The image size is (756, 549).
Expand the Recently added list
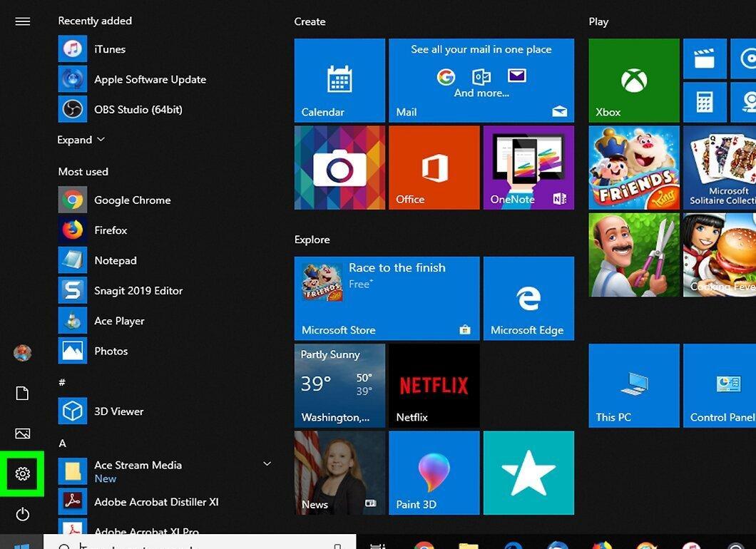coord(81,140)
